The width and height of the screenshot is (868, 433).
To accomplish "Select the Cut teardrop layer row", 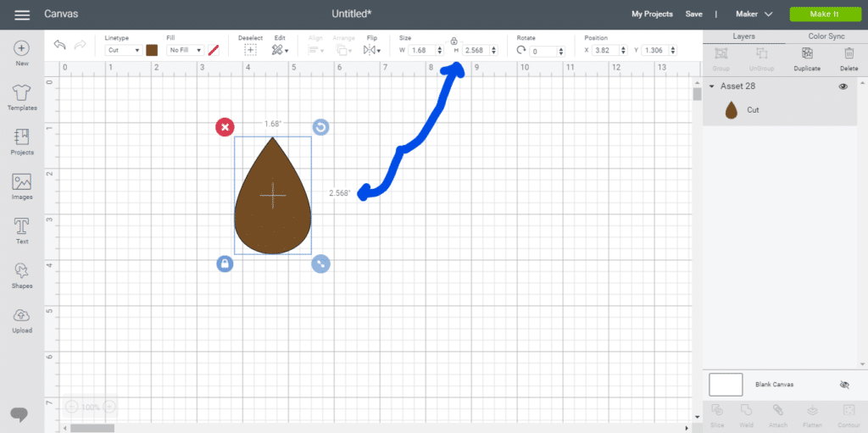I will pyautogui.click(x=780, y=110).
